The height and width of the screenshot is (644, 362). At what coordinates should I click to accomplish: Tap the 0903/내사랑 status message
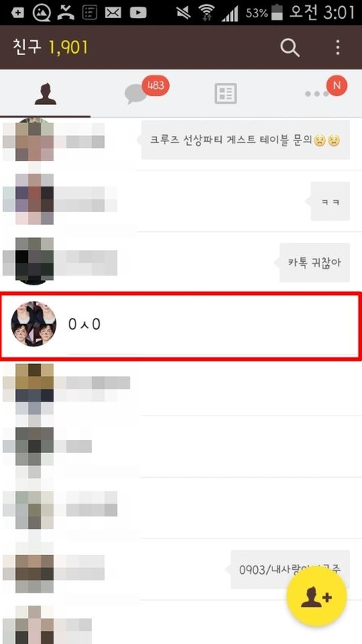tap(290, 569)
